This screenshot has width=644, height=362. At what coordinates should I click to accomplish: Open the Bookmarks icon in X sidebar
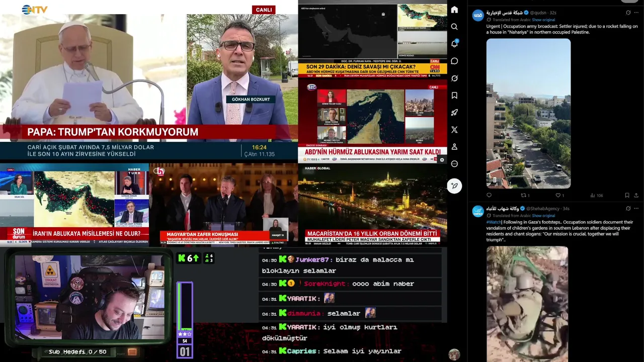coord(454,95)
